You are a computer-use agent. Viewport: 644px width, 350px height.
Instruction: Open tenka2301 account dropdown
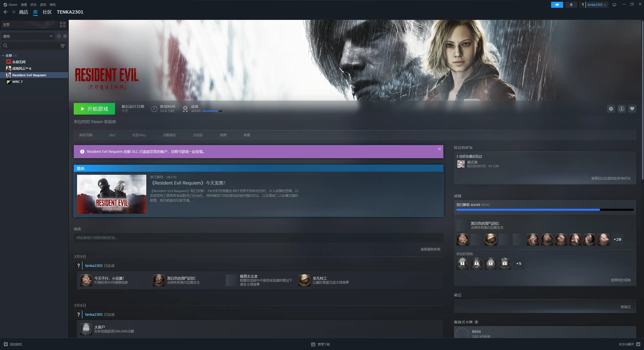[x=596, y=5]
